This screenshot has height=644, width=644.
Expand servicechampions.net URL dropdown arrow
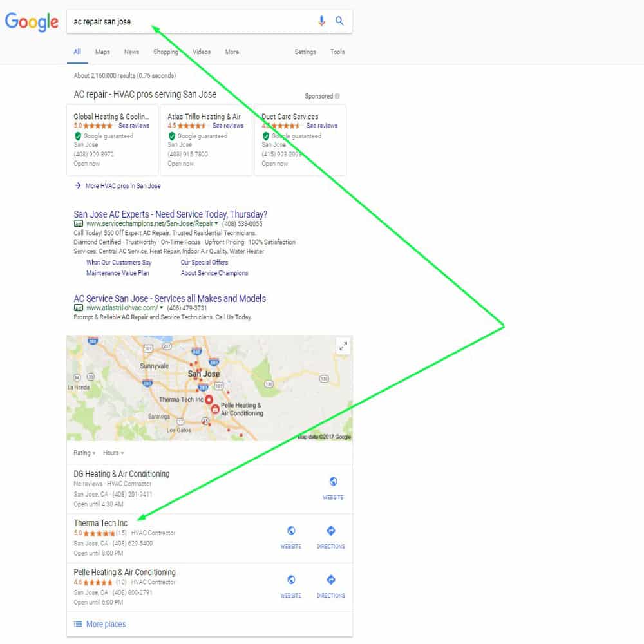[216, 224]
